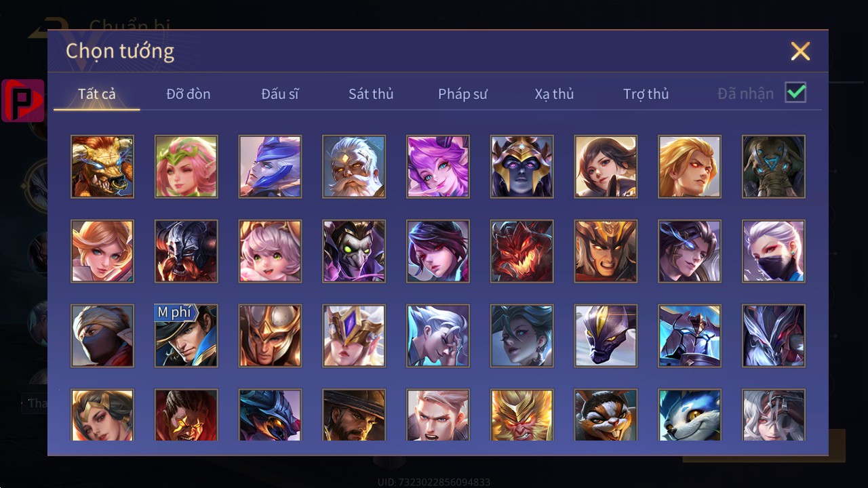Show the 'Pháp sư' heroes tab

click(462, 94)
